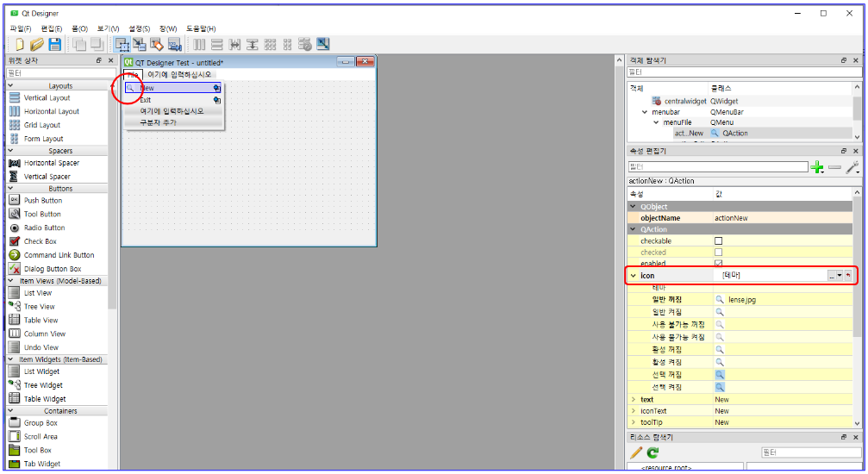Click the Break Layout toolbar icon

(304, 44)
